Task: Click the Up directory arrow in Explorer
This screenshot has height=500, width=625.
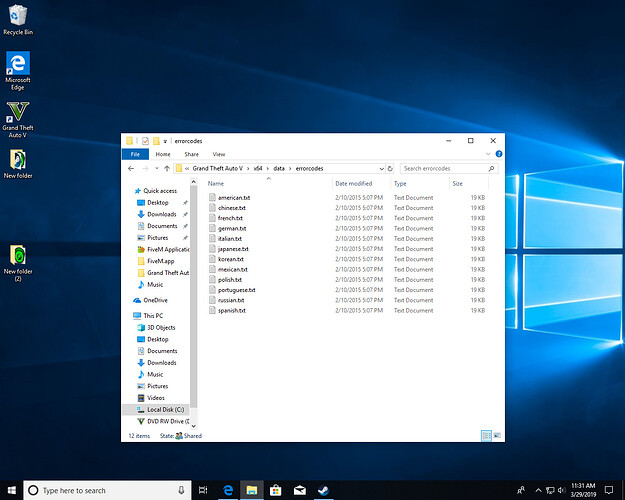Action: [x=167, y=169]
